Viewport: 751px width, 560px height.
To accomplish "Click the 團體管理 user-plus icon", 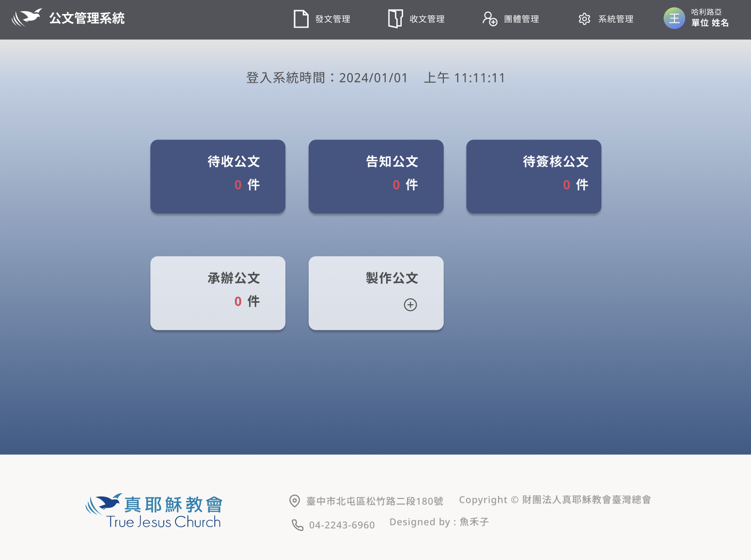I will tap(490, 19).
